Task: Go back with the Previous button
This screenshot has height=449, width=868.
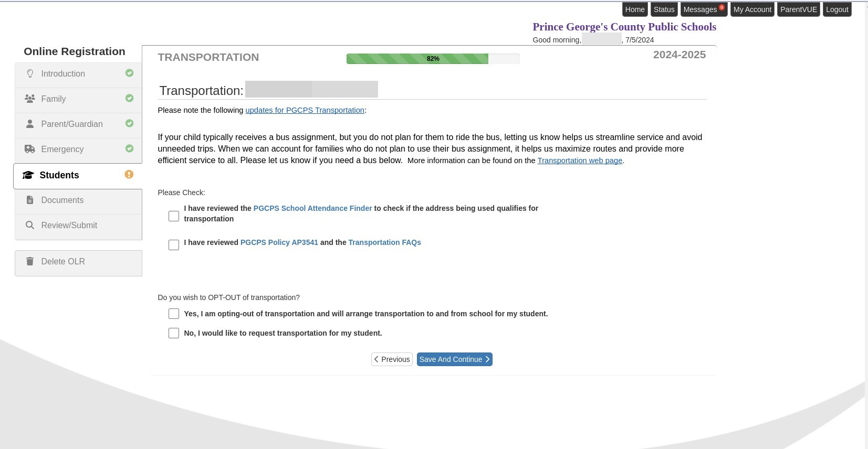Action: [x=392, y=359]
